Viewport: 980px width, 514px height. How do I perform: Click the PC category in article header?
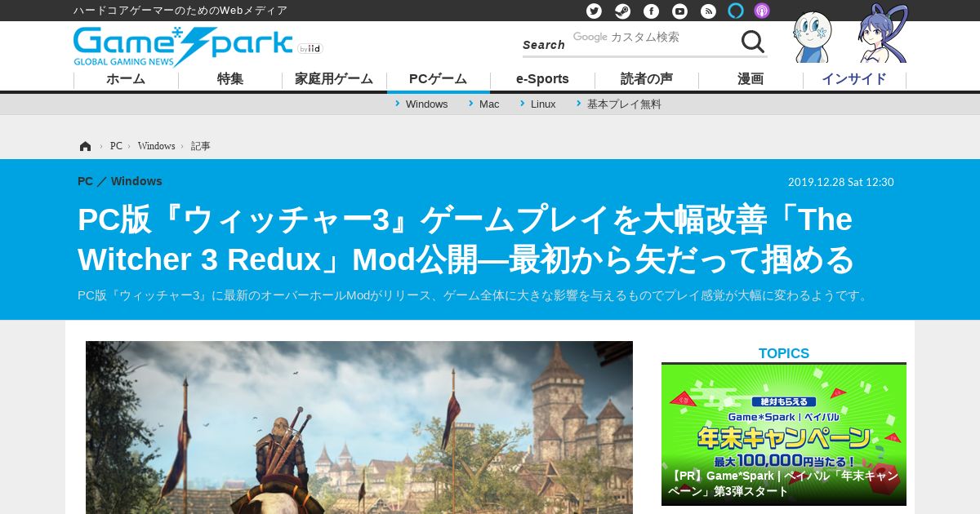click(x=85, y=181)
